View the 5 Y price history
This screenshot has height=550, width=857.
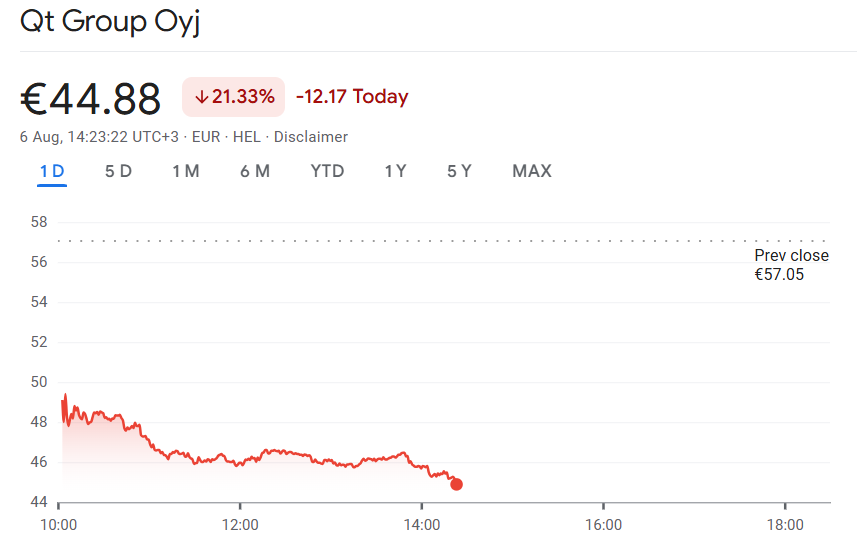click(x=459, y=171)
